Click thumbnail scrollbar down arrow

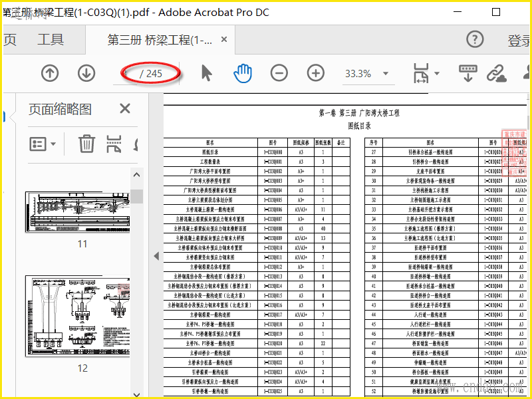point(137,394)
